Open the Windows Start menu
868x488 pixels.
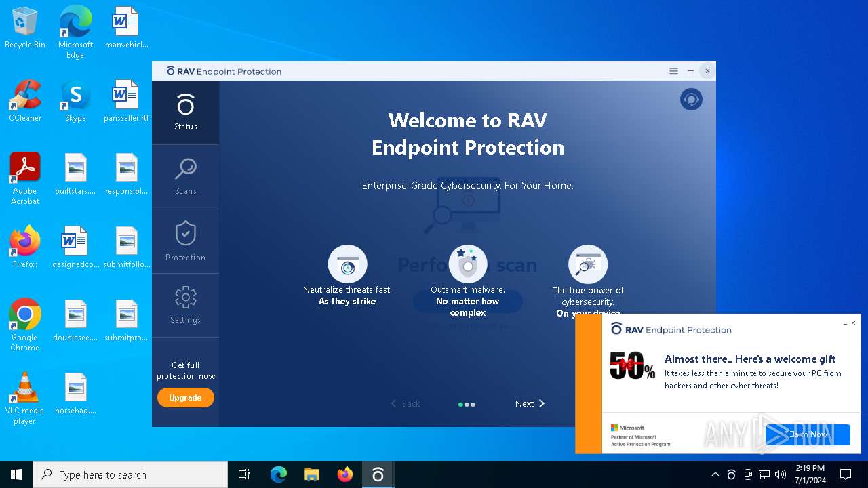coord(16,474)
